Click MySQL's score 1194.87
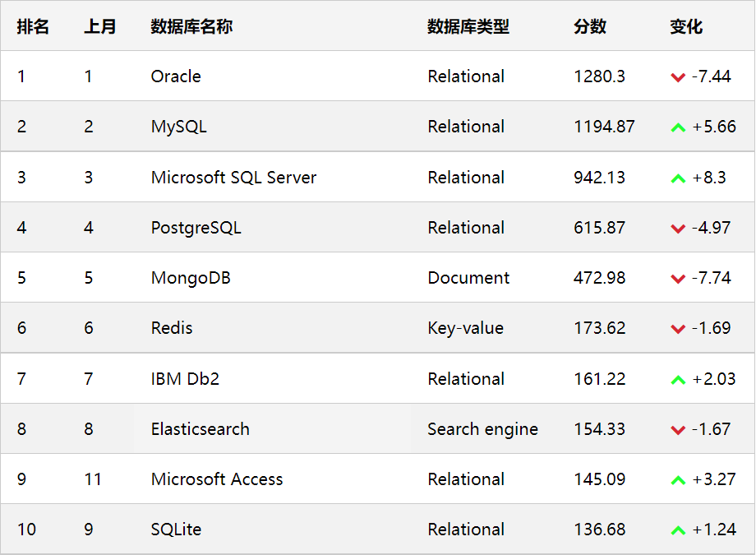The image size is (756, 555). point(604,127)
